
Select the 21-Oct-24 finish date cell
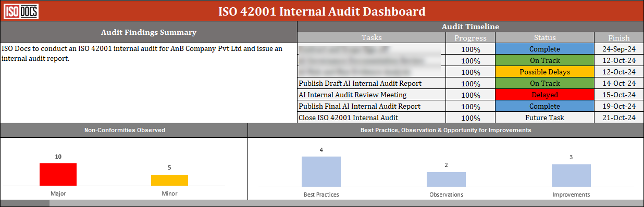coord(619,118)
